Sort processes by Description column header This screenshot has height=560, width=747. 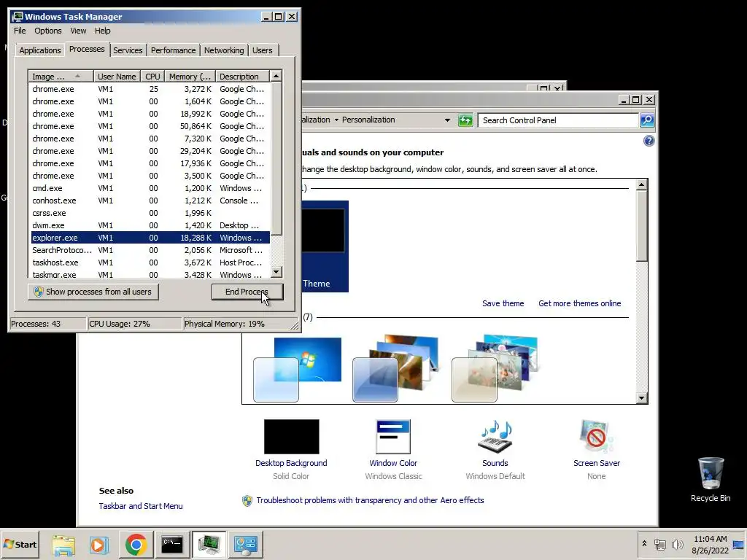(242, 76)
